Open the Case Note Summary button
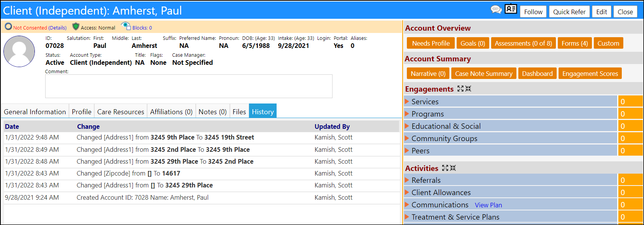This screenshot has height=225, width=644. coord(484,74)
